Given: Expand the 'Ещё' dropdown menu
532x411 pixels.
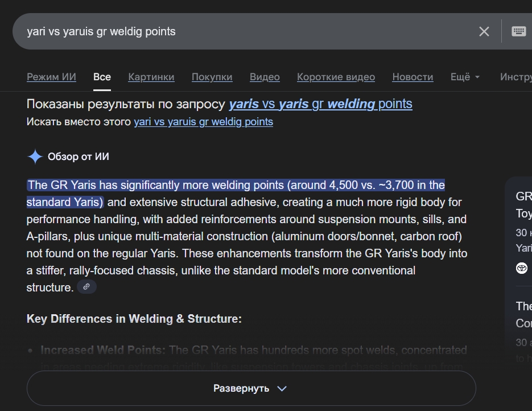Looking at the screenshot, I should point(465,77).
